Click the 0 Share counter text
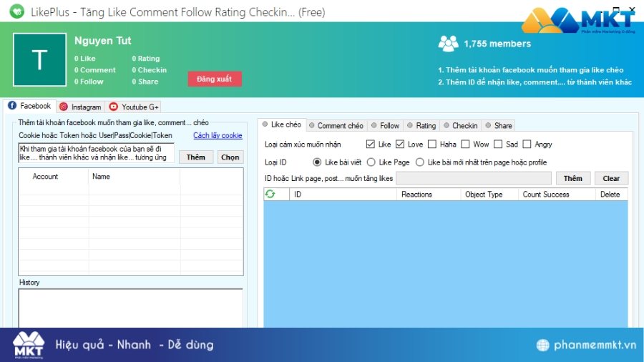The width and height of the screenshot is (644, 362). 145,82
